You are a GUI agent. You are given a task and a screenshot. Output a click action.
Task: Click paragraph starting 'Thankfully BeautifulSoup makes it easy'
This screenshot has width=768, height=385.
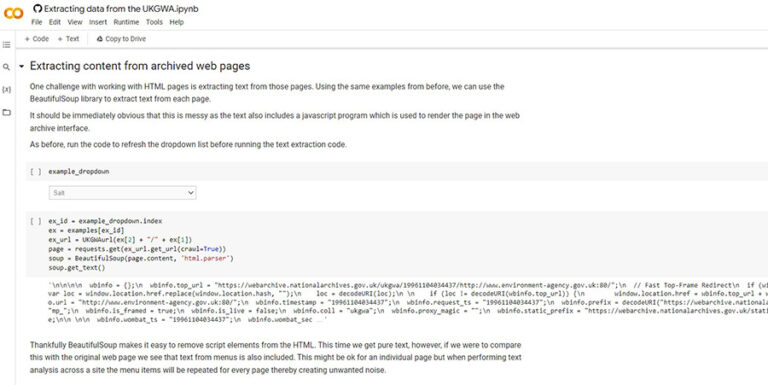pos(275,358)
